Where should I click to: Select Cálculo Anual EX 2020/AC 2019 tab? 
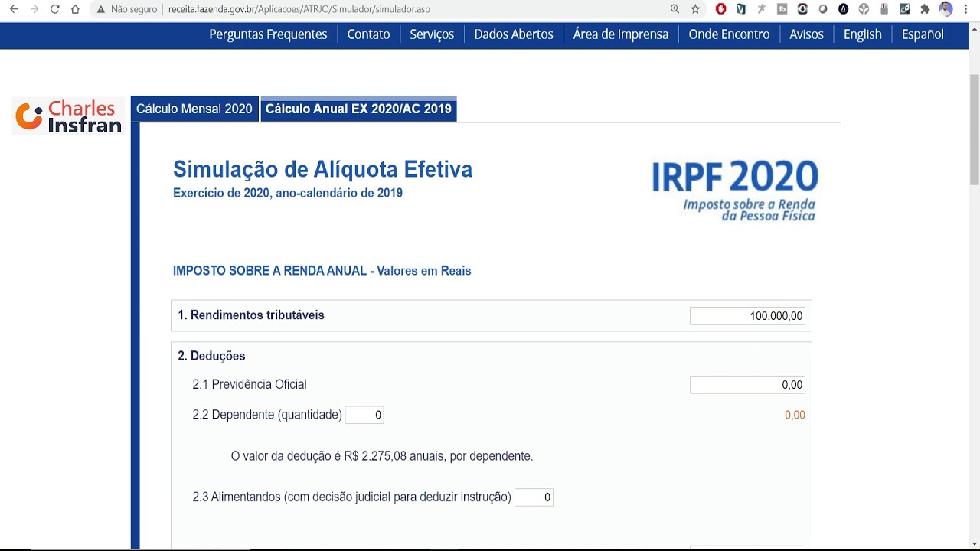(358, 109)
